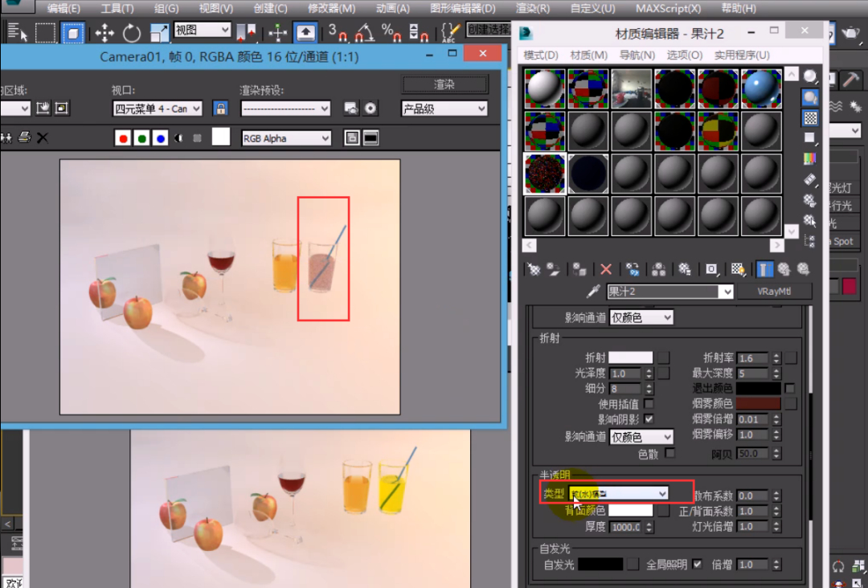Expand the RGB Alpha channel dropdown
The image size is (868, 588).
286,138
